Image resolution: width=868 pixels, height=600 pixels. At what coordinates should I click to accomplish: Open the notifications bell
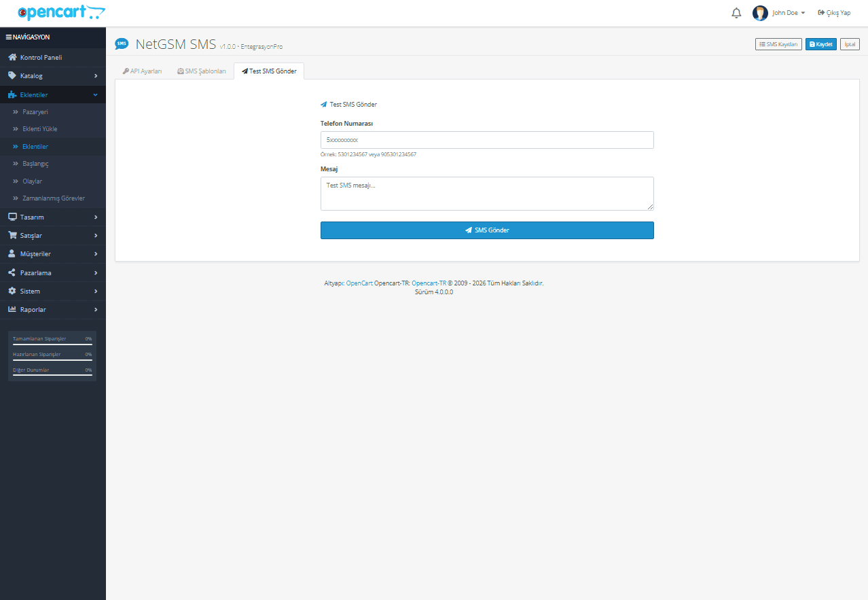click(x=736, y=13)
